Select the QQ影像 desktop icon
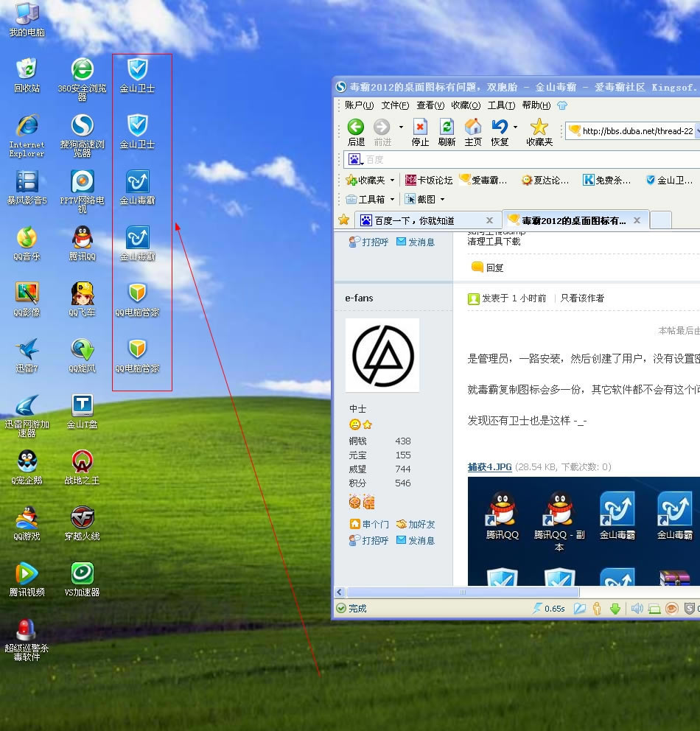700x731 pixels. click(x=27, y=299)
